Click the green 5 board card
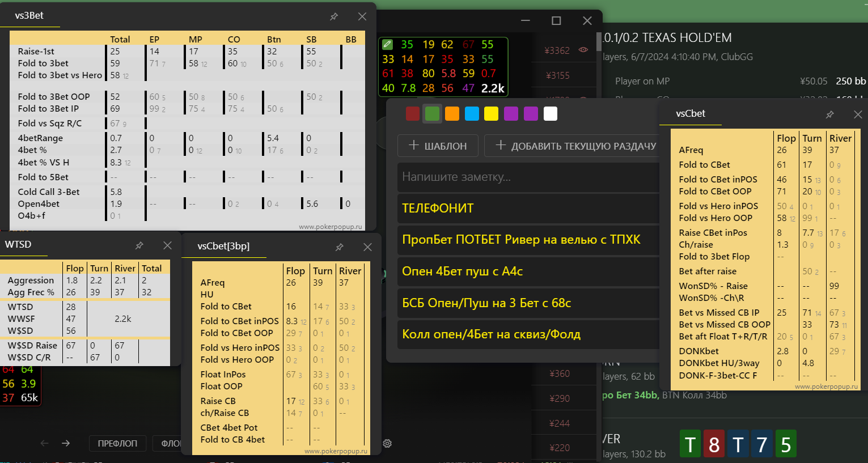This screenshot has height=463, width=868. pos(785,444)
